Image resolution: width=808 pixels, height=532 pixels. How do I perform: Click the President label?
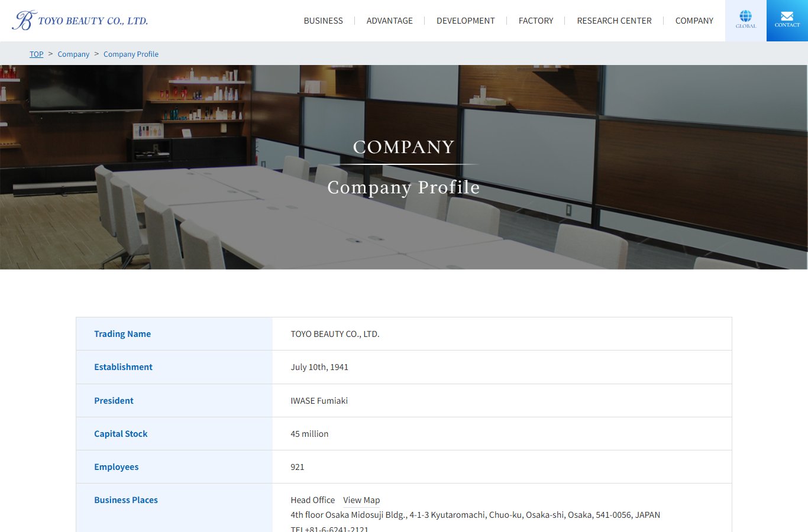[x=114, y=401]
